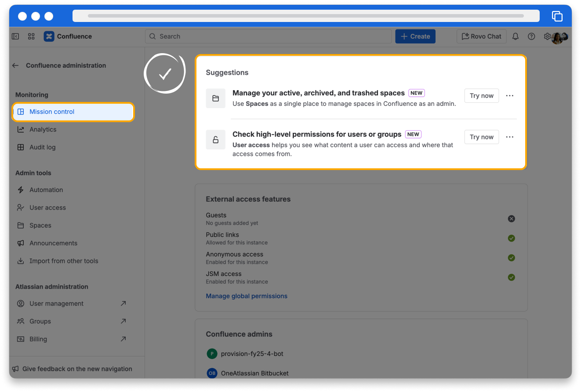Viewport: 581px width, 392px height.
Task: Go to Audit log
Action: click(42, 147)
